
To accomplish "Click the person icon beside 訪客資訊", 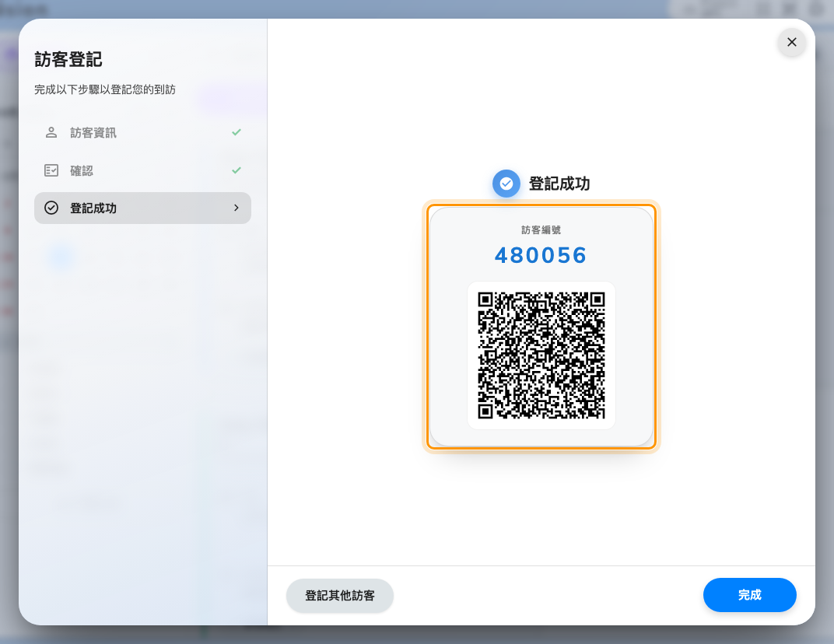I will coord(51,132).
